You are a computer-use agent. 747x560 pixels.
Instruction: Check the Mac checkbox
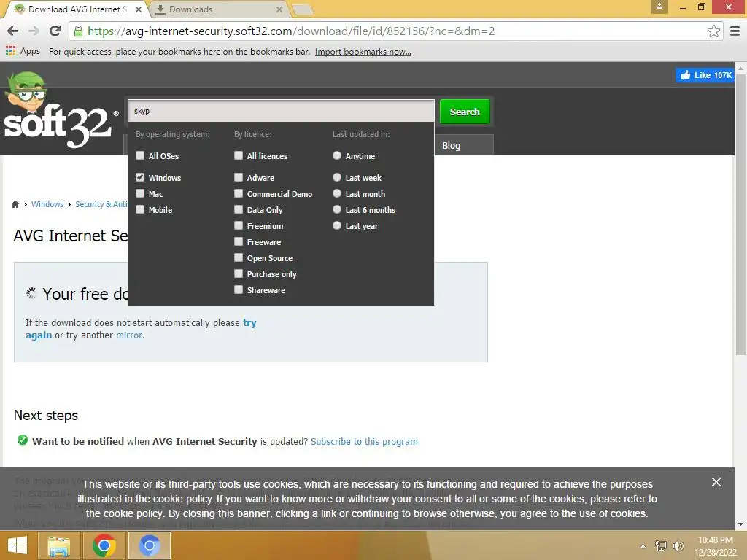coord(140,193)
